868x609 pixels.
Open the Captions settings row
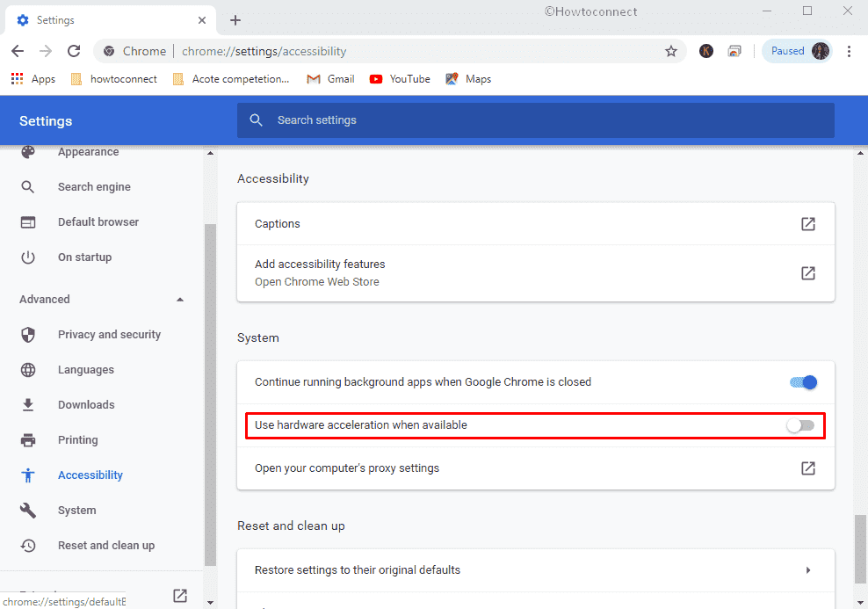536,224
